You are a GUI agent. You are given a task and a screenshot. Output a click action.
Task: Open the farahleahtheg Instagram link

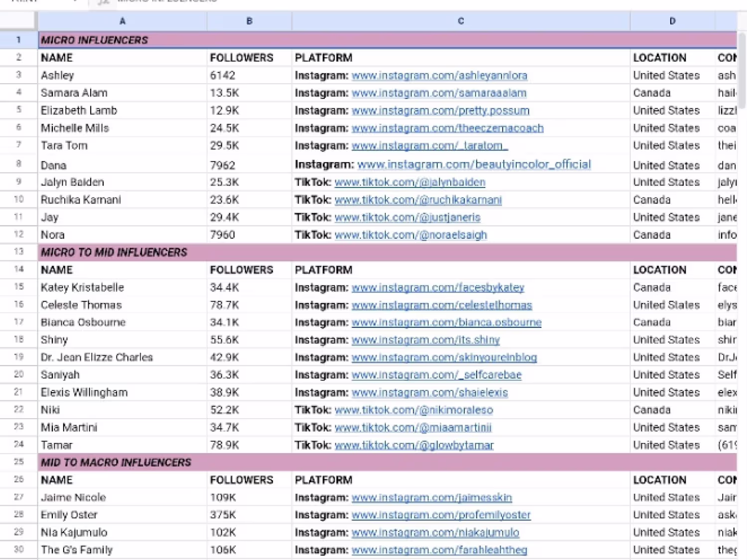439,550
